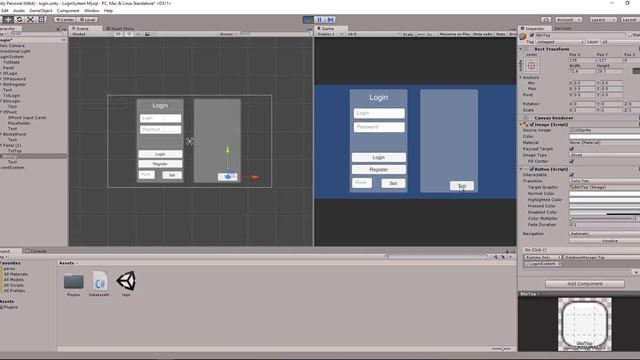Toggle scene audio icon
Viewport: 640px width, 360px height.
point(138,34)
